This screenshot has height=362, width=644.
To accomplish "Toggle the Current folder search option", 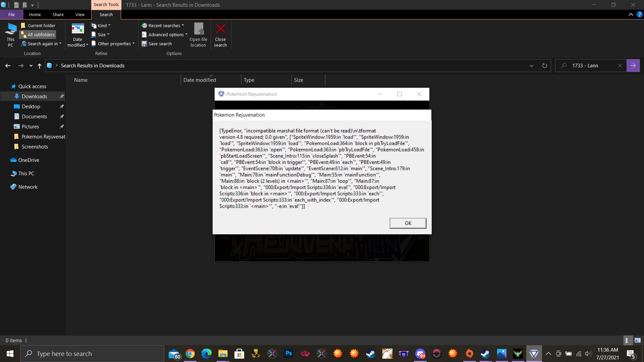I will (38, 25).
